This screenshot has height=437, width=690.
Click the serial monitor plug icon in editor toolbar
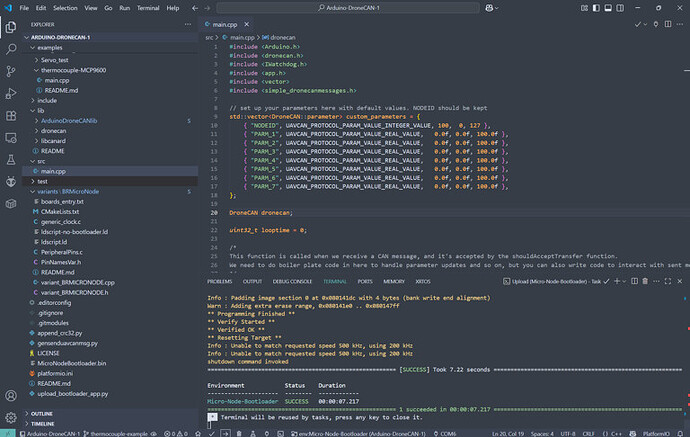(656, 24)
